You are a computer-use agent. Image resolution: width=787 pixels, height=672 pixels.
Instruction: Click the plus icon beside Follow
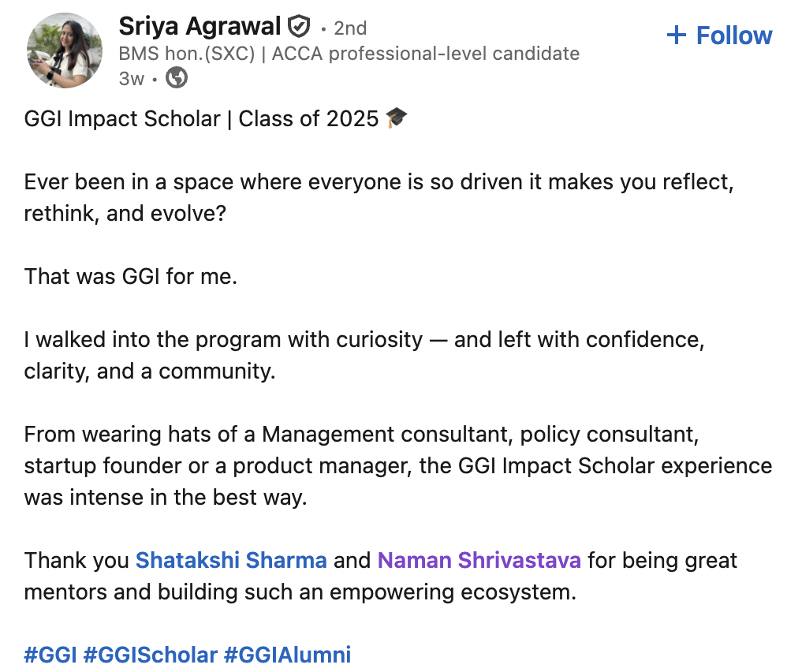[x=676, y=35]
